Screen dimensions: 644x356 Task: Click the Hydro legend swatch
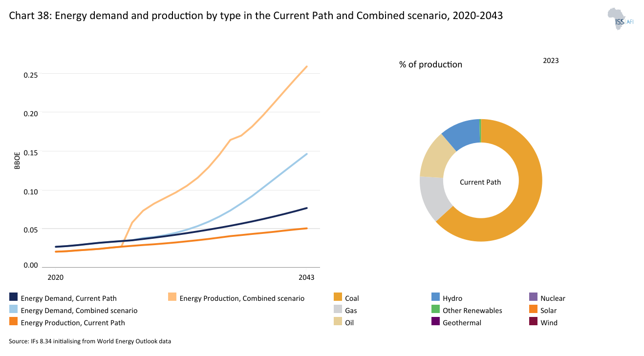tap(435, 297)
